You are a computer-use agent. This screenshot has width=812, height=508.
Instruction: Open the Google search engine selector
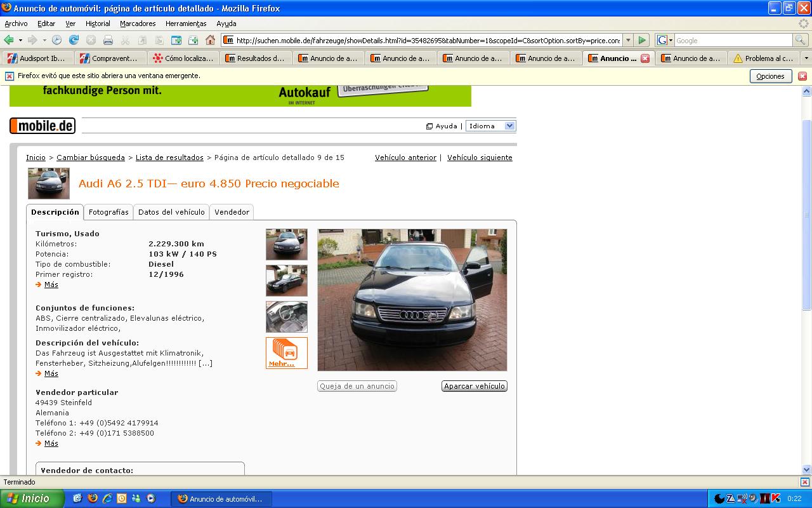tap(664, 40)
